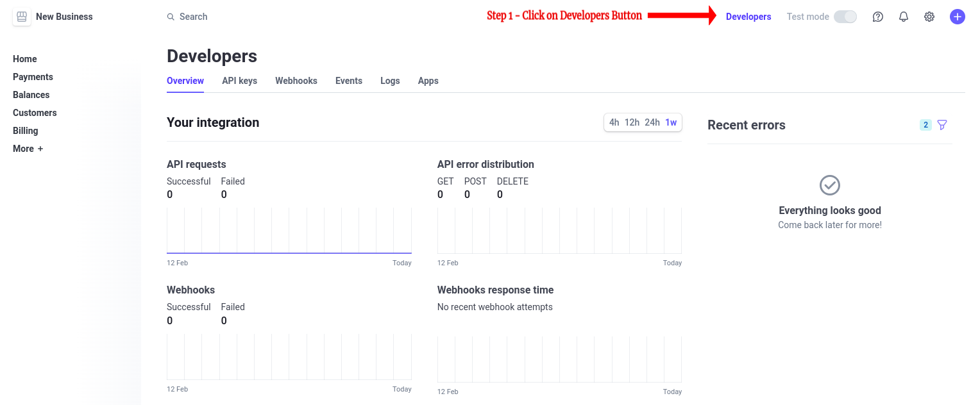Open the help question mark icon
Viewport: 980px width, 405px height.
(878, 17)
